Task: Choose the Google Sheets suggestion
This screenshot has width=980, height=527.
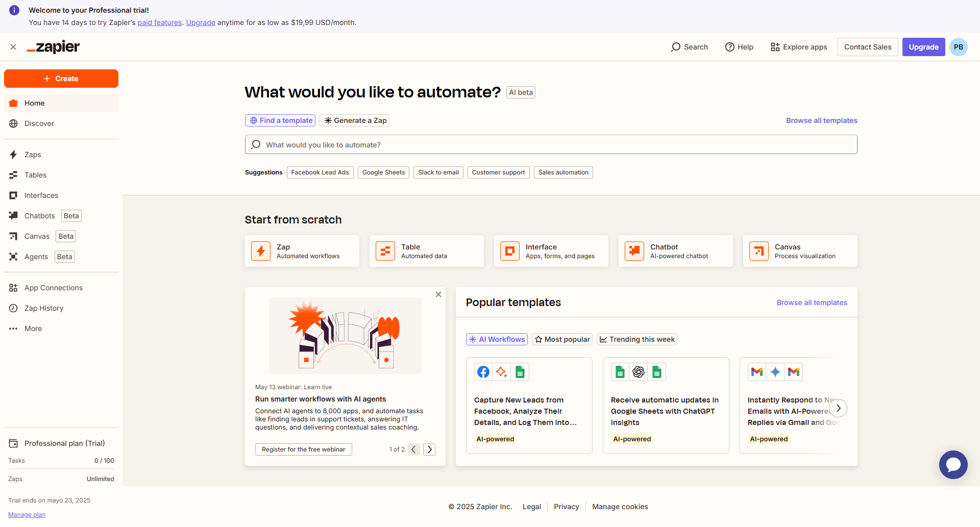Action: (x=383, y=172)
